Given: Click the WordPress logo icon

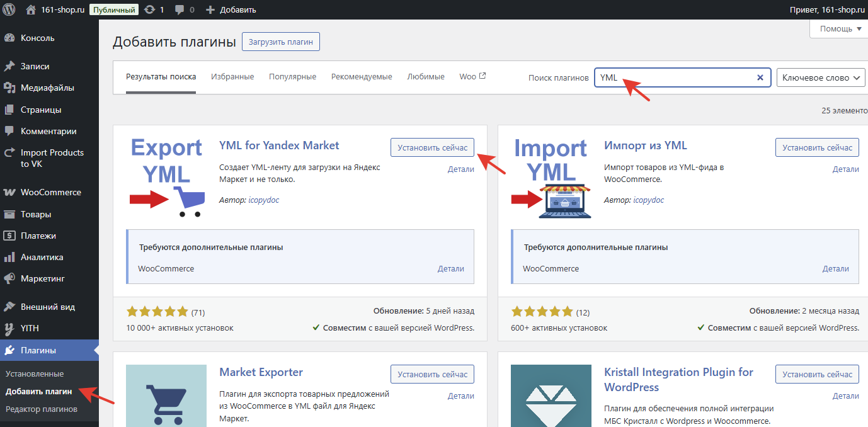Looking at the screenshot, I should 9,9.
